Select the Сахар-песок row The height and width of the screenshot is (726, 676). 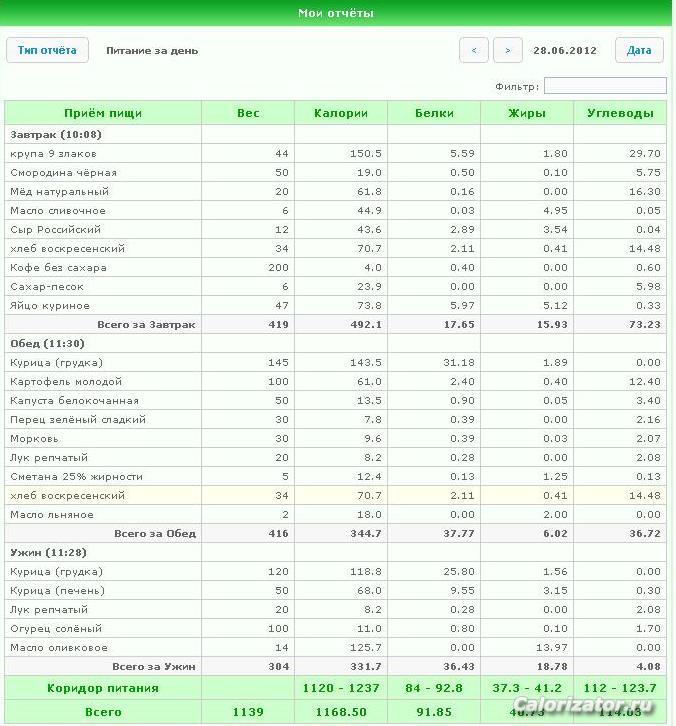(336, 286)
